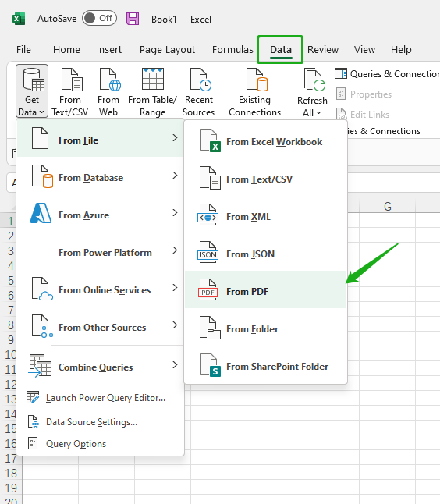The image size is (440, 504).
Task: Expand From Azure submenu chevron
Action: pyautogui.click(x=175, y=213)
